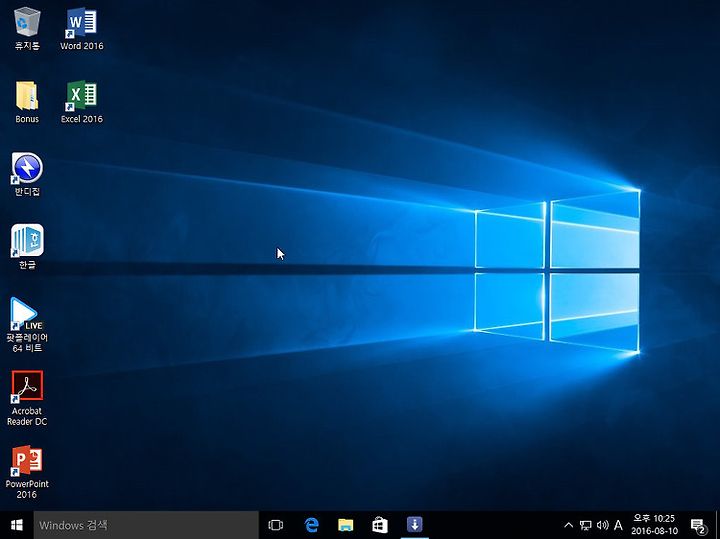Open the network status tray icon

click(585, 525)
